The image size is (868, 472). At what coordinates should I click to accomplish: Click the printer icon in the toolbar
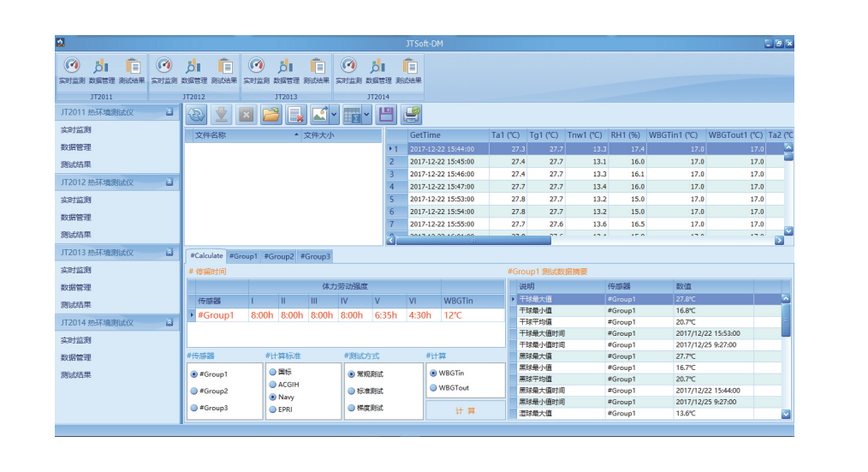pos(412,115)
